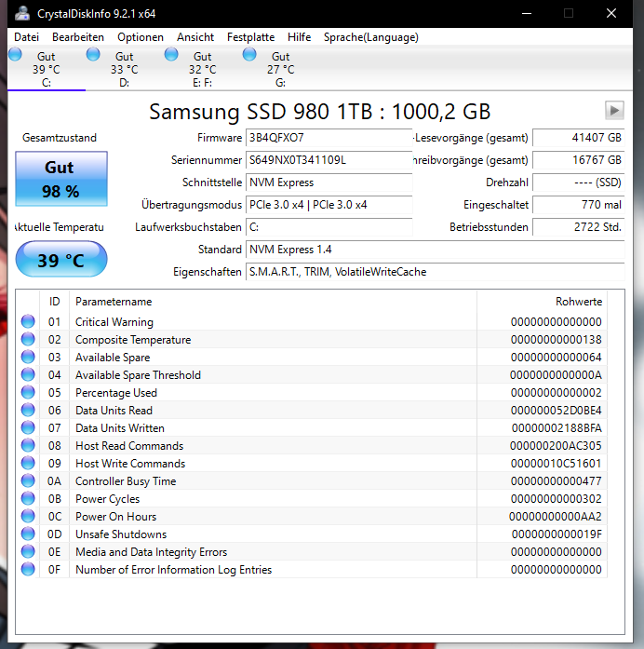Click the Schnittstelle field NVM Express
The height and width of the screenshot is (649, 644).
(x=329, y=183)
